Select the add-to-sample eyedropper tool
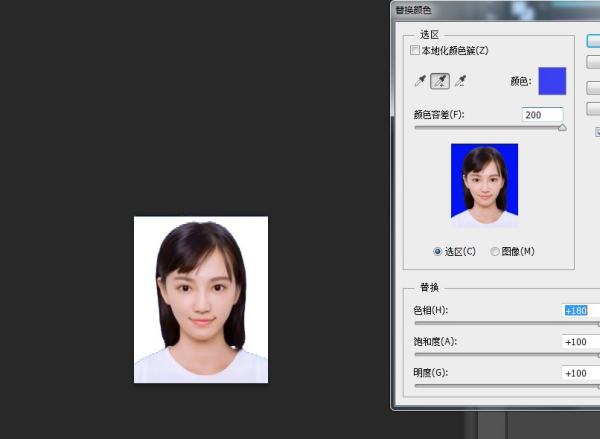Image resolution: width=600 pixels, height=439 pixels. click(440, 82)
